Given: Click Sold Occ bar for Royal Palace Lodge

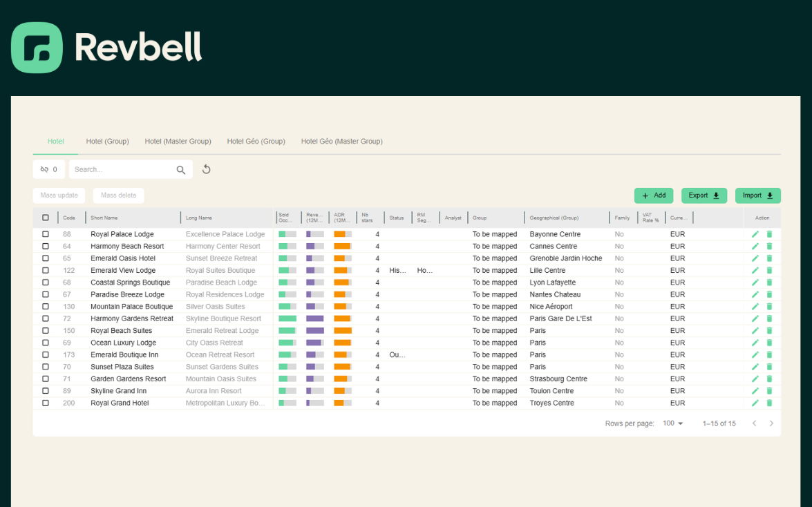Looking at the screenshot, I should coord(287,234).
